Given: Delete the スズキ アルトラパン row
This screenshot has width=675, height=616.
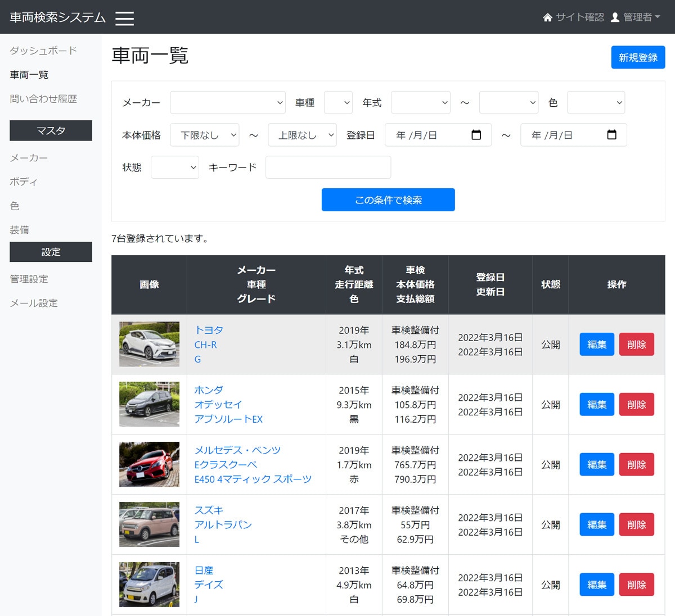Looking at the screenshot, I should [x=637, y=525].
